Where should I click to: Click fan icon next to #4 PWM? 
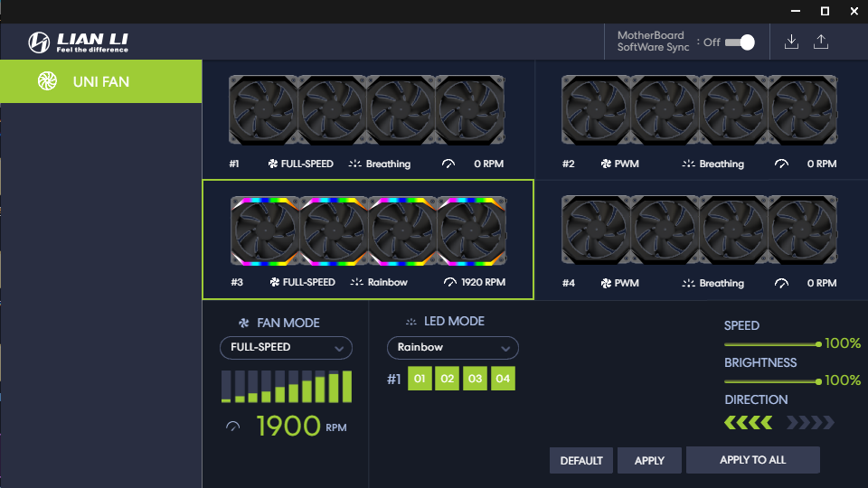(606, 283)
